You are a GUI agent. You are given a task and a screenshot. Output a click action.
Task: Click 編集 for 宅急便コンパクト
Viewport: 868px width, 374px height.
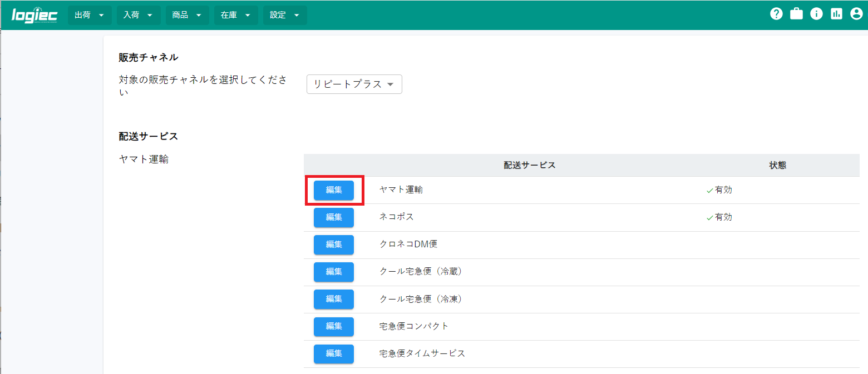[x=334, y=326]
